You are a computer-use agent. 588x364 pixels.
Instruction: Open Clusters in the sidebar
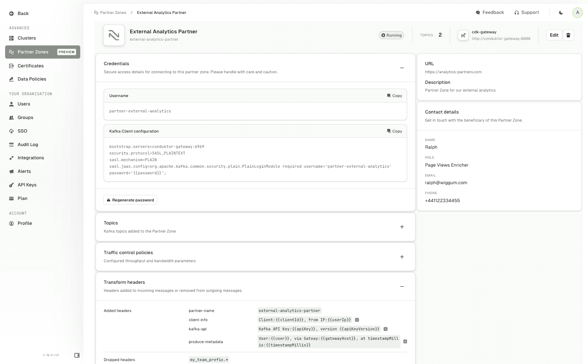pos(27,38)
